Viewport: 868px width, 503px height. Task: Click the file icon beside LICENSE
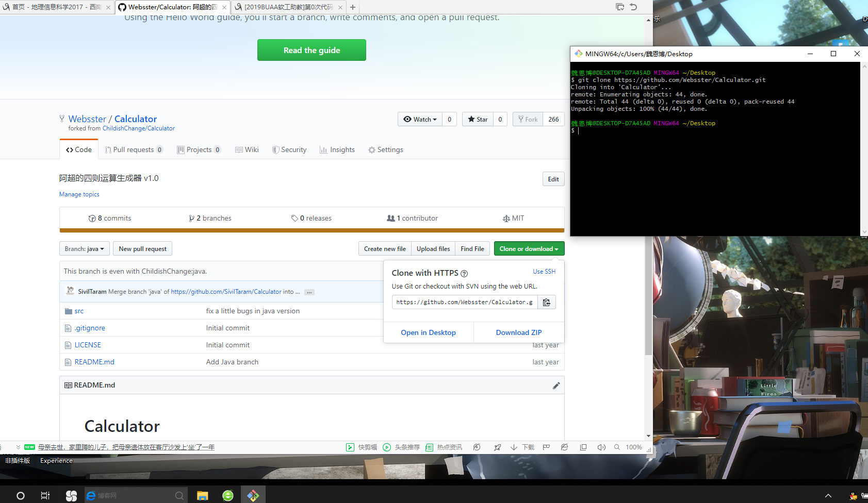pos(68,345)
